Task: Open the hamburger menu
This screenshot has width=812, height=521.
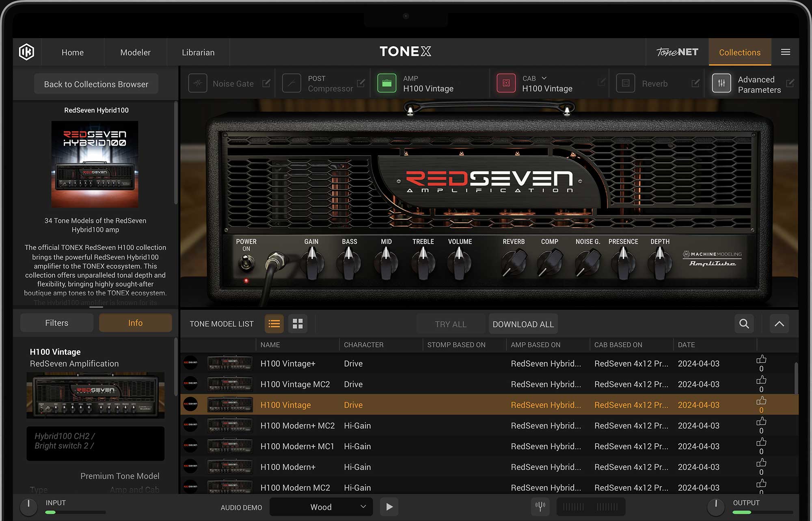Action: [x=785, y=52]
